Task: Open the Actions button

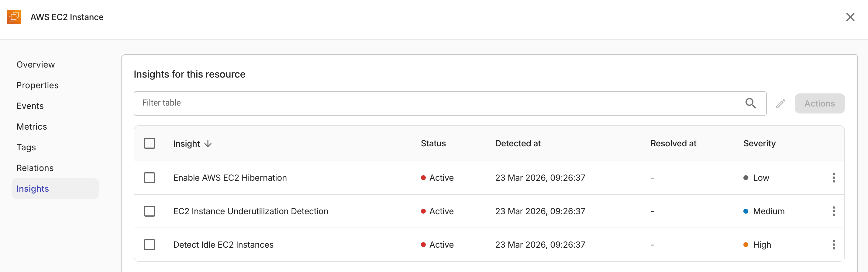Action: click(819, 103)
